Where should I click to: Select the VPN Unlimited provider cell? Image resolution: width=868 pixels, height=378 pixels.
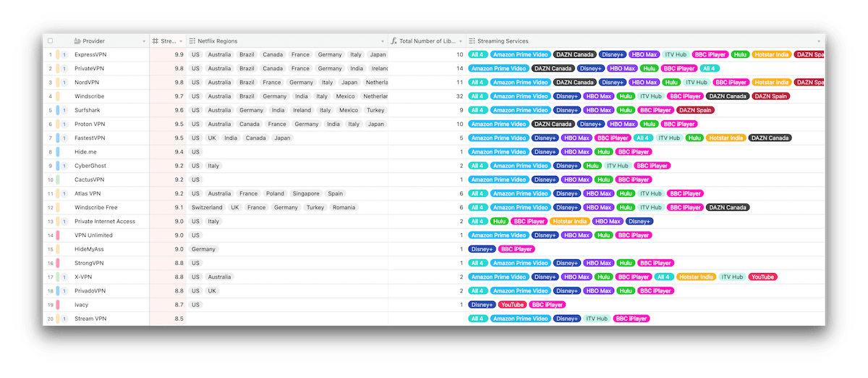(110, 235)
